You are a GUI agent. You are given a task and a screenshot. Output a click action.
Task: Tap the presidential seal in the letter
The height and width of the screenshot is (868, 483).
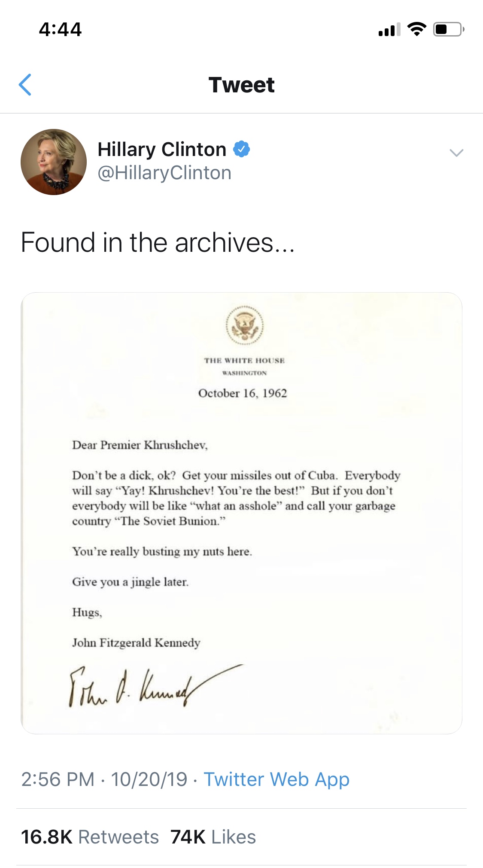pos(245,326)
